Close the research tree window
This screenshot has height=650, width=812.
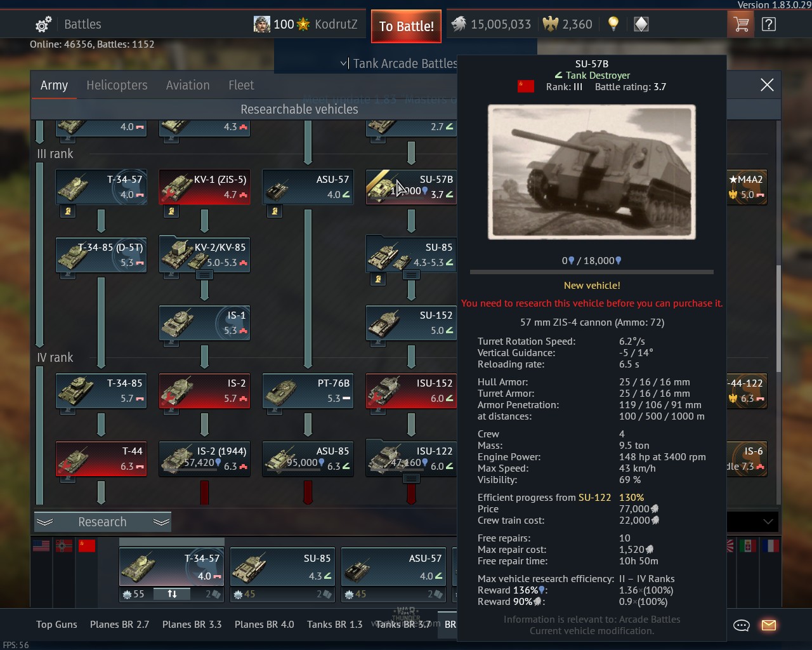[767, 85]
